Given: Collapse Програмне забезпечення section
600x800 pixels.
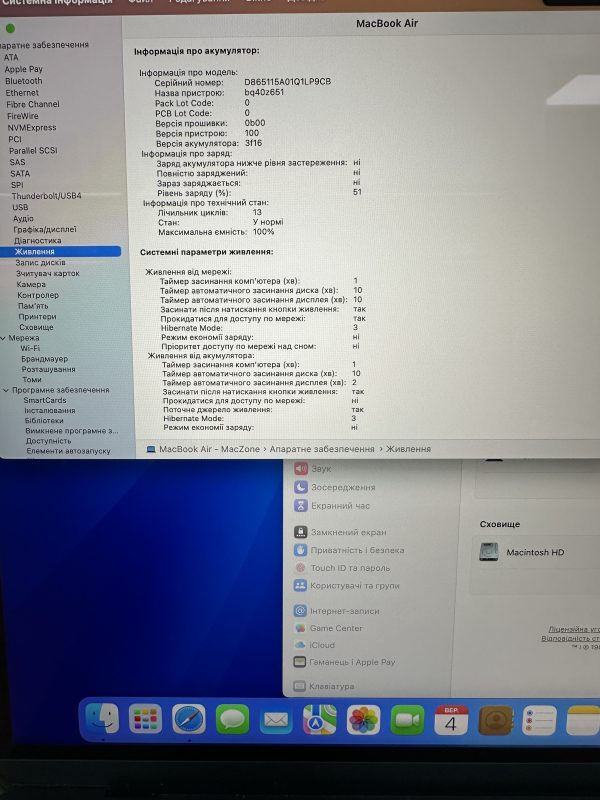Looking at the screenshot, I should pos(6,390).
